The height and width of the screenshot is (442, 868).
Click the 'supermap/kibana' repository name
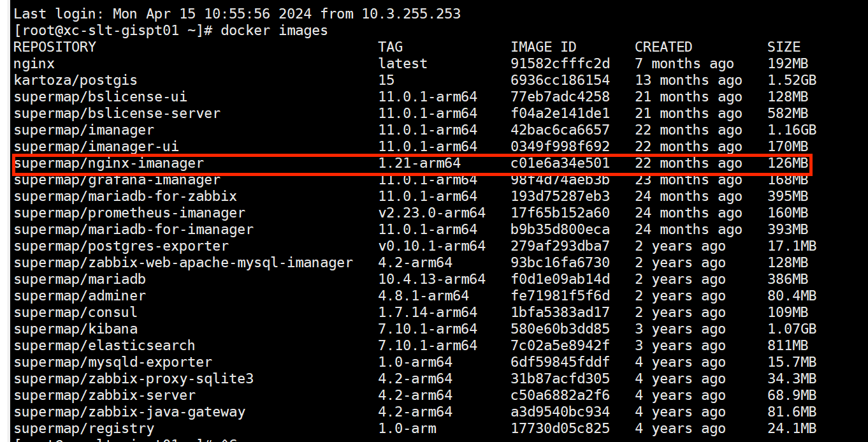[76, 329]
